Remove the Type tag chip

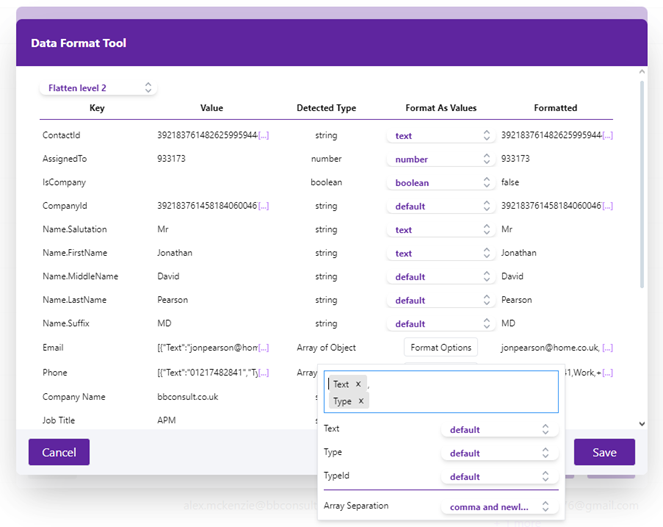(x=360, y=401)
